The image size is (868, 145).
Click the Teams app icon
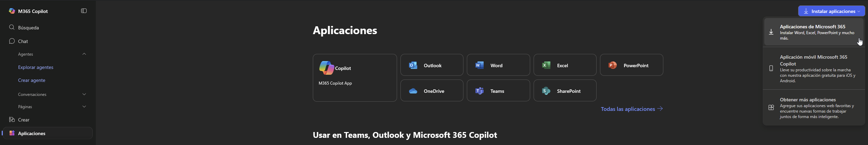click(480, 91)
